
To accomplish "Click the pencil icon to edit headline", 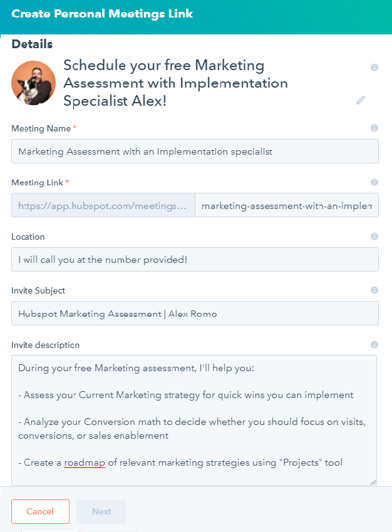I will (361, 100).
